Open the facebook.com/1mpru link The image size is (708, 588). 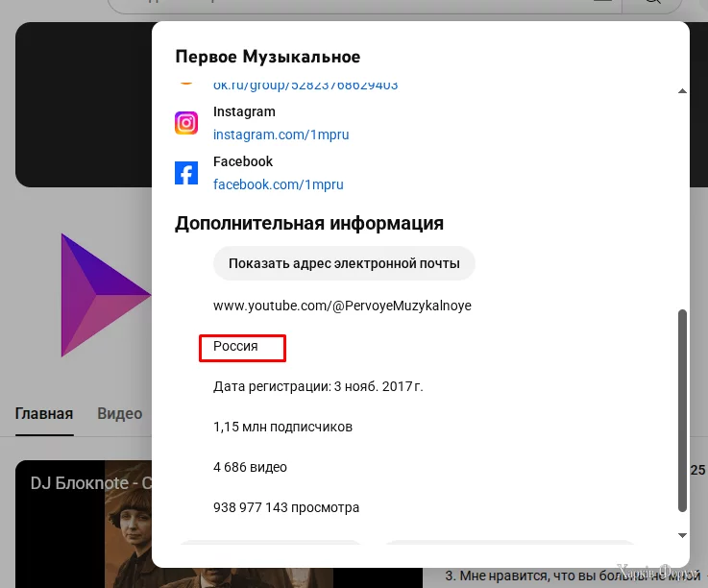[279, 184]
